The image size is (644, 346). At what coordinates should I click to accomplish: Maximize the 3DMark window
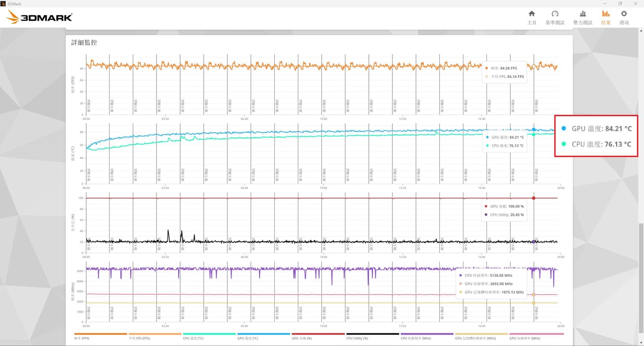pyautogui.click(x=620, y=3)
